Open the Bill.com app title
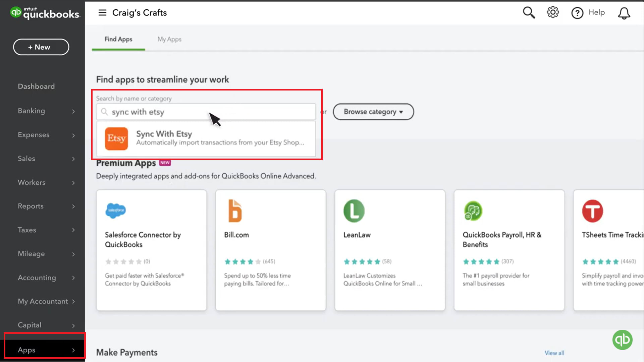This screenshot has width=644, height=362. point(236,235)
